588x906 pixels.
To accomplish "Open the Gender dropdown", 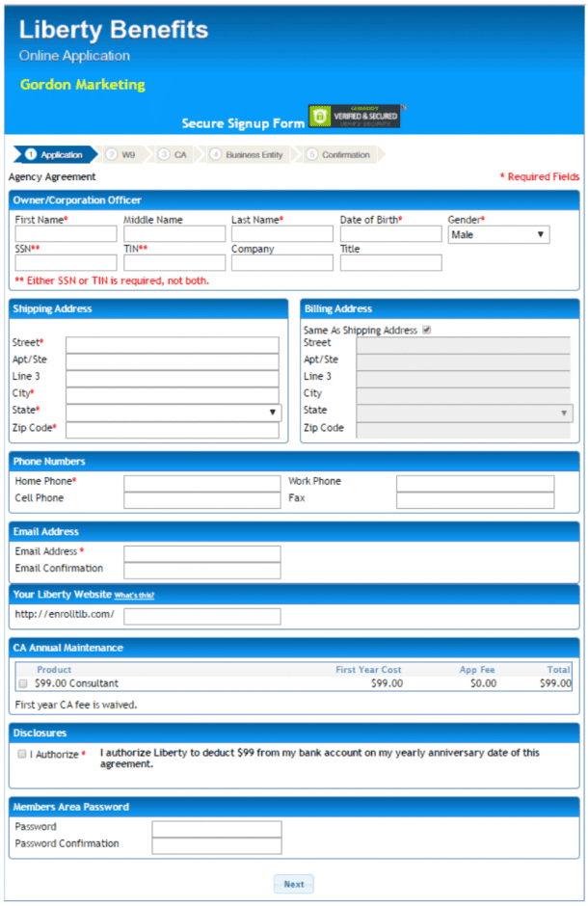I will (498, 234).
